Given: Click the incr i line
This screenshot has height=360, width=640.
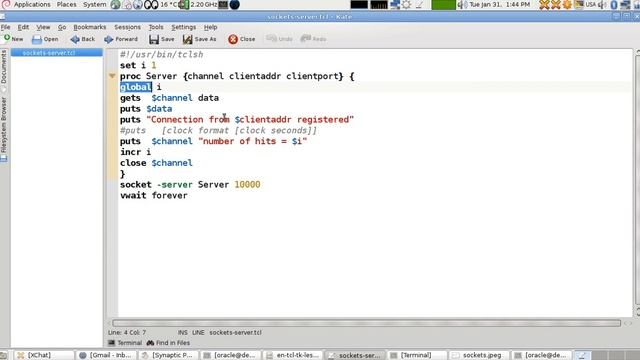Looking at the screenshot, I should (x=135, y=152).
